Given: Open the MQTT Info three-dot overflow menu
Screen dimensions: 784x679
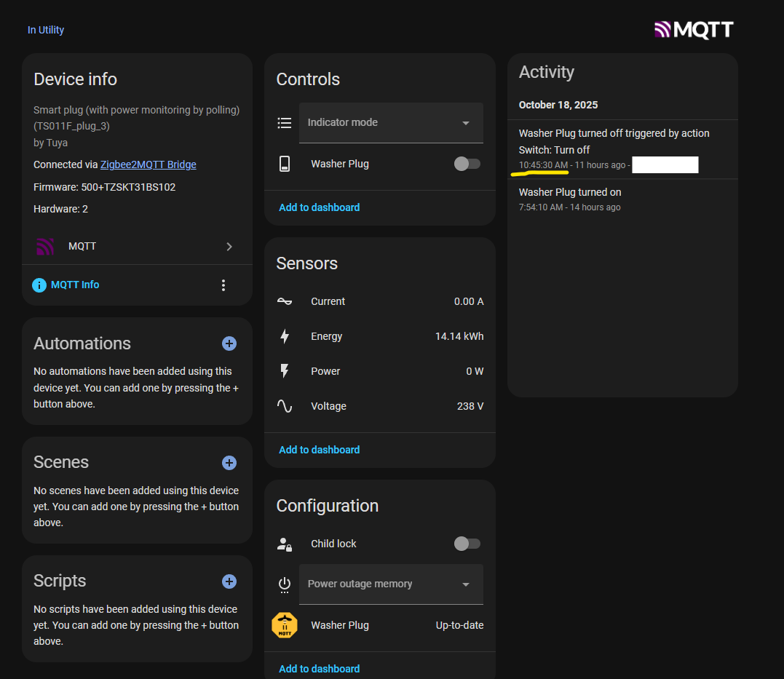Looking at the screenshot, I should pos(223,285).
